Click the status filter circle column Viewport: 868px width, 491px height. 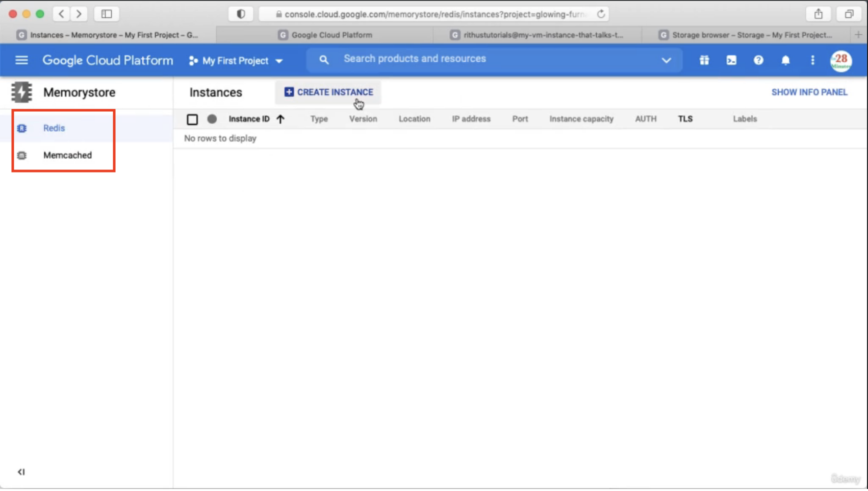(x=212, y=119)
